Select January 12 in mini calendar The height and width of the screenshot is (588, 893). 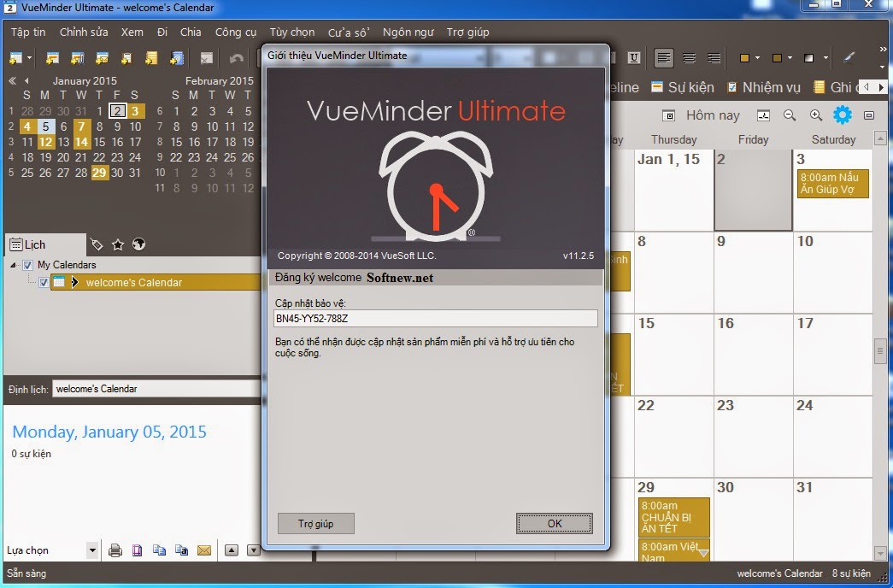click(x=45, y=142)
